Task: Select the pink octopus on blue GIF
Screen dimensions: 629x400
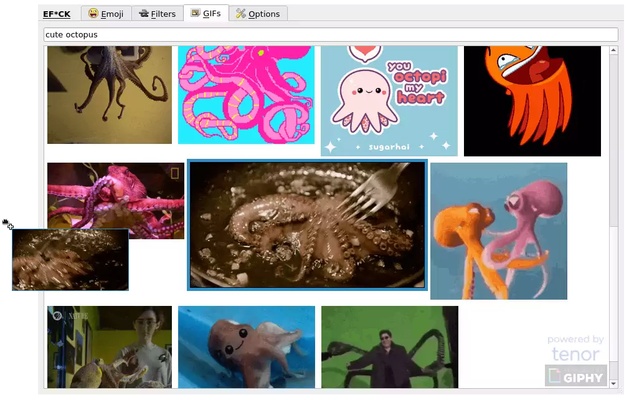Action: [x=245, y=95]
